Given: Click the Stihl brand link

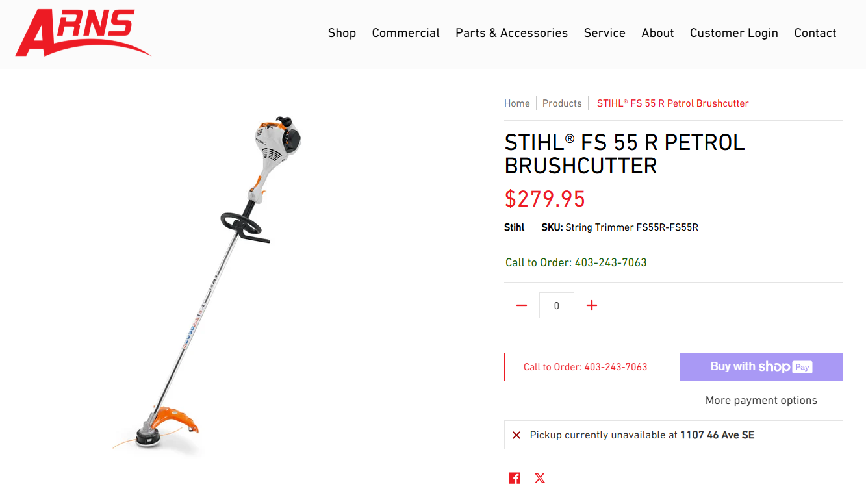Looking at the screenshot, I should 515,227.
